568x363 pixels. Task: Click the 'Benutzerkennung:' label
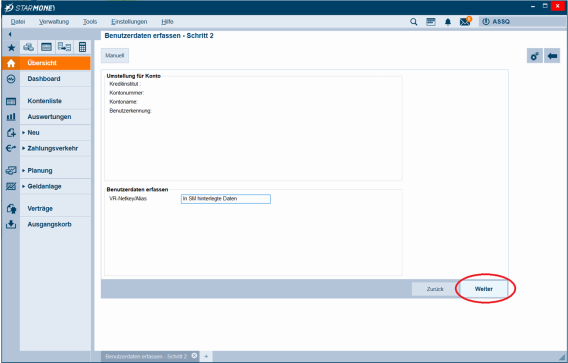(130, 111)
